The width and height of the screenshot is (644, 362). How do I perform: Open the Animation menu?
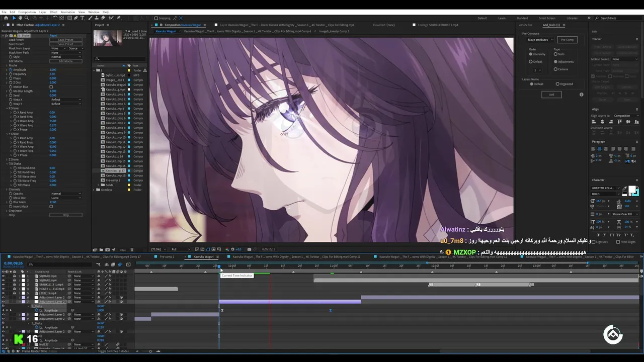[x=68, y=12]
